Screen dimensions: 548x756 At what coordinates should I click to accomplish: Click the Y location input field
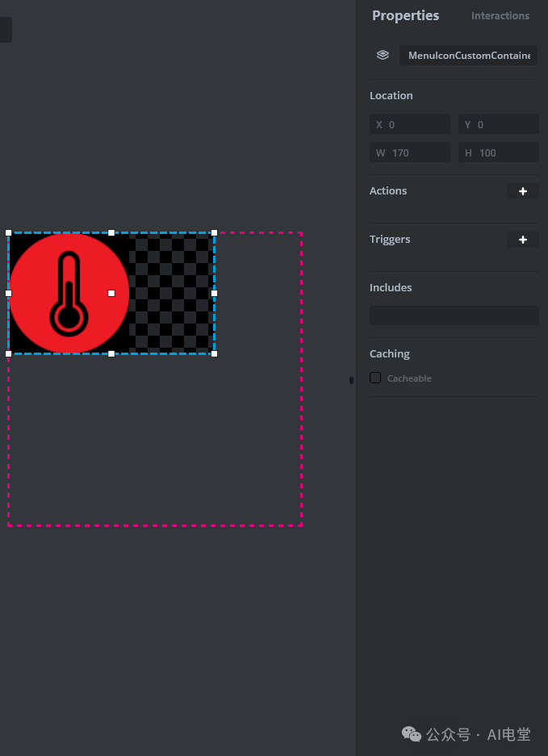coord(498,124)
